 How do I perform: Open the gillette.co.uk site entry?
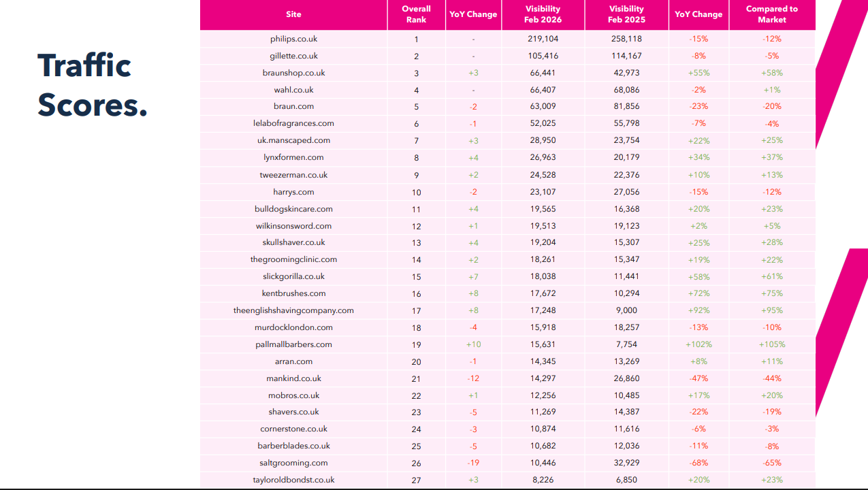coord(293,56)
